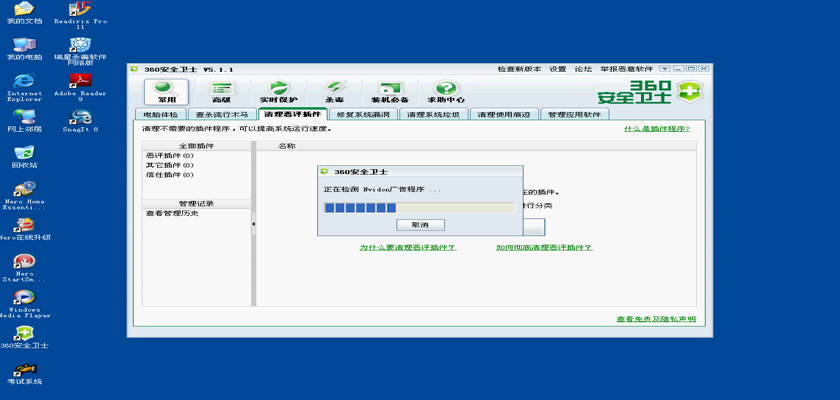Click the 360安全卫士 V5.1.1 window title

[189, 70]
